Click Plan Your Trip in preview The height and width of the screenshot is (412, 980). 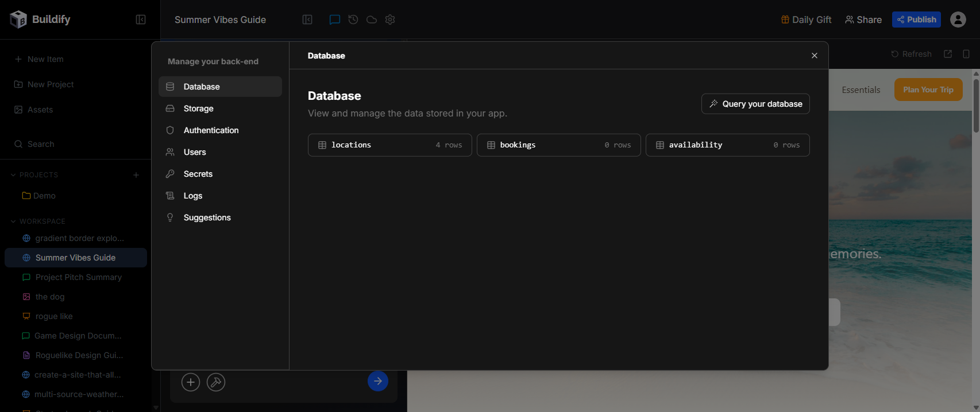point(928,90)
